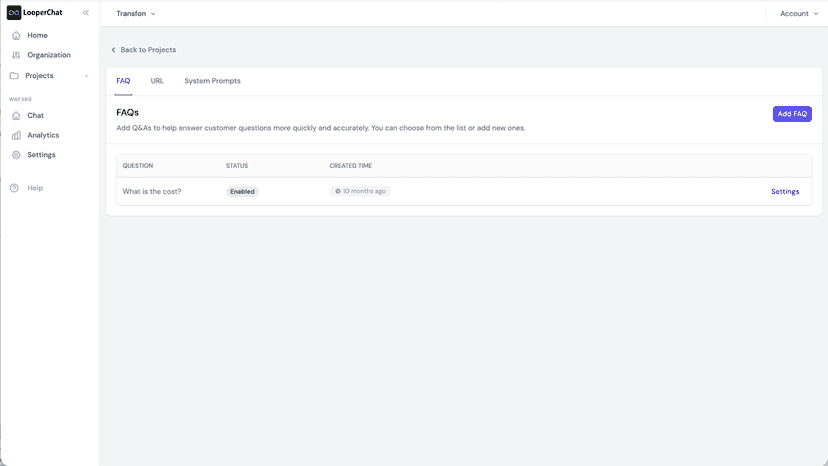Click 'What is the cost?' question text
The height and width of the screenshot is (466, 828).
tap(152, 192)
